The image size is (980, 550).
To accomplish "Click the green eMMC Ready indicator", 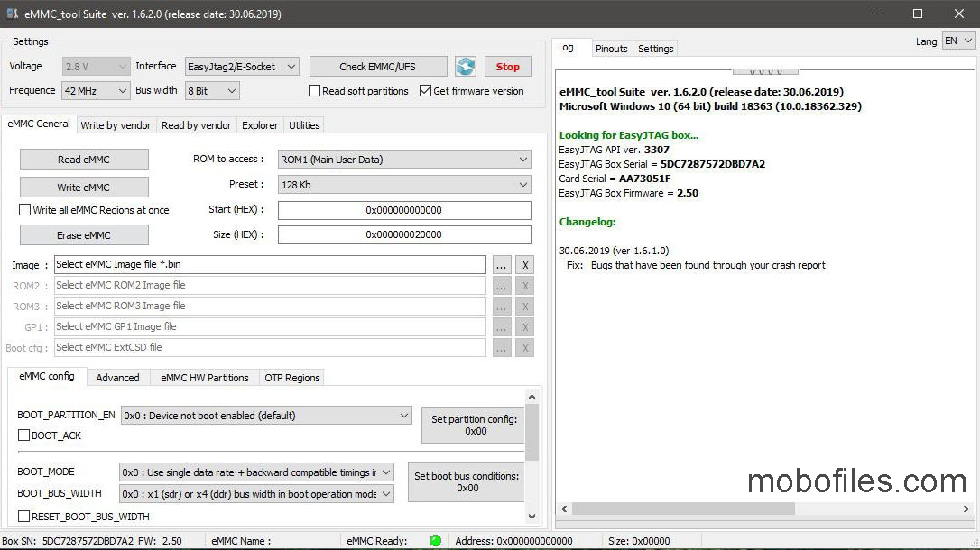I will tap(436, 541).
